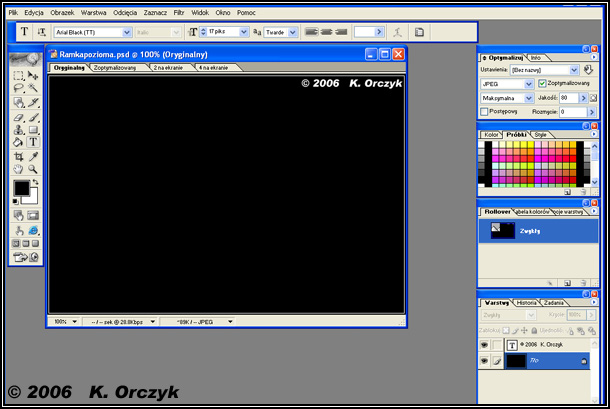
Task: Hide the Tło layer using eye icon
Action: click(485, 361)
